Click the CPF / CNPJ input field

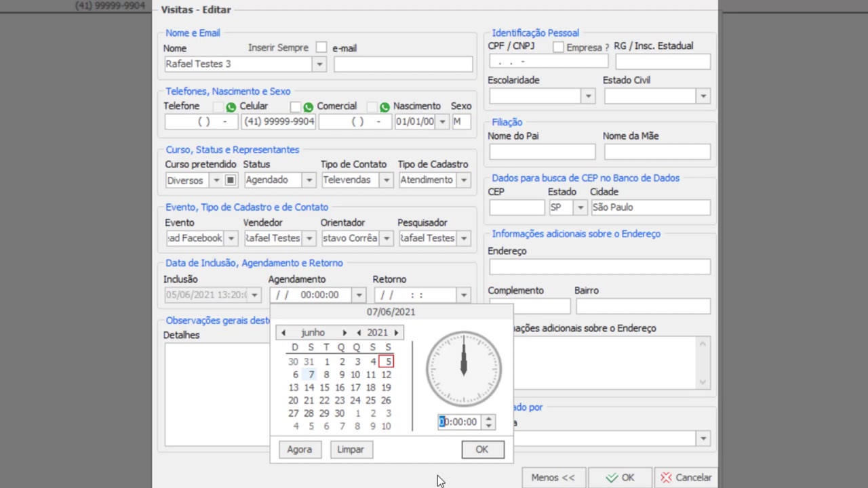(549, 62)
